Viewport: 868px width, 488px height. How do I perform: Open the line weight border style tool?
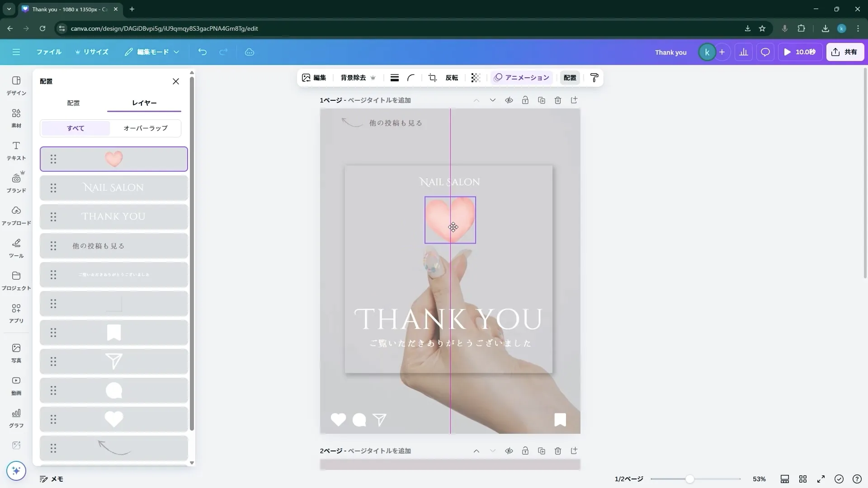click(395, 78)
